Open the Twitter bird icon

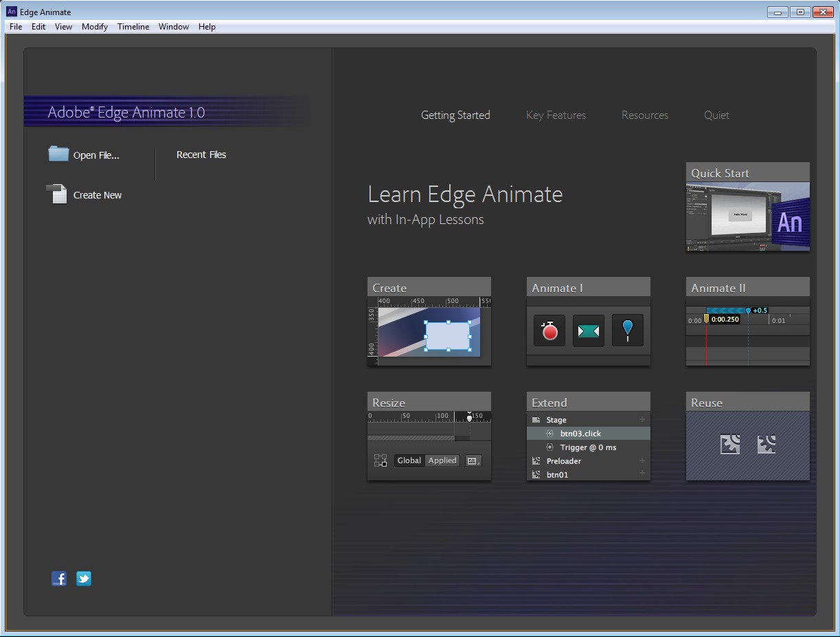point(84,579)
